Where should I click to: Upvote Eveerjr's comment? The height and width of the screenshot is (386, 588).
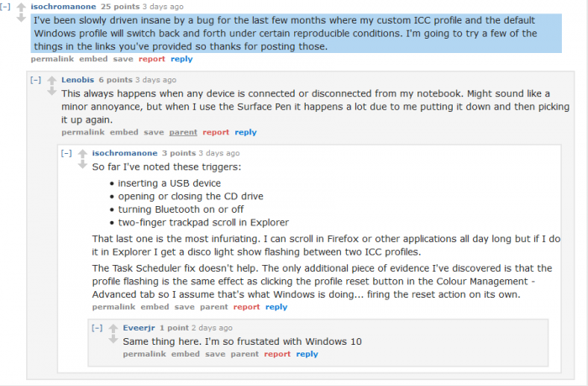pos(113,329)
